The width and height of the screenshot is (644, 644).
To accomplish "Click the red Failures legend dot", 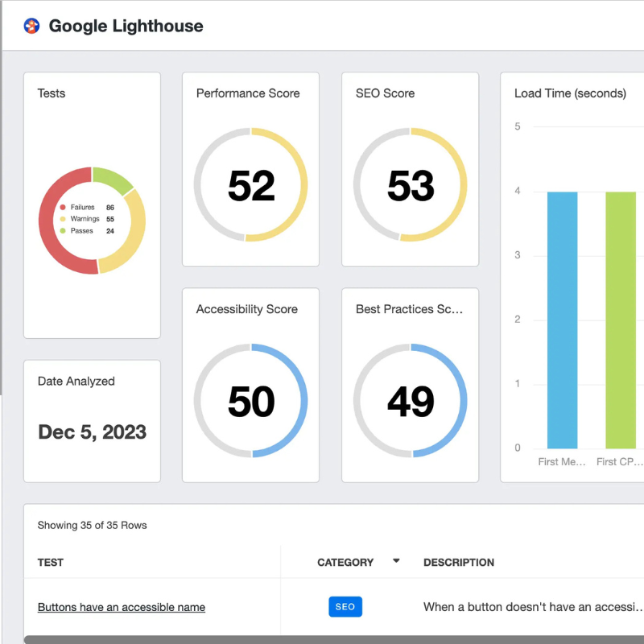I will pos(63,207).
